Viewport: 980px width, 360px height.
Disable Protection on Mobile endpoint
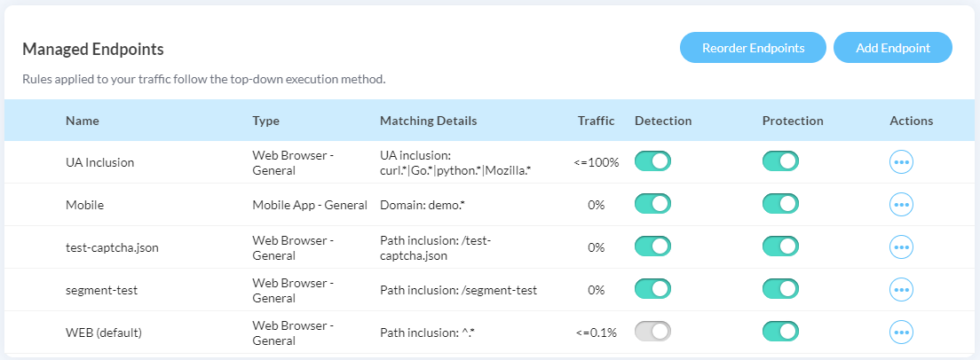(x=780, y=204)
